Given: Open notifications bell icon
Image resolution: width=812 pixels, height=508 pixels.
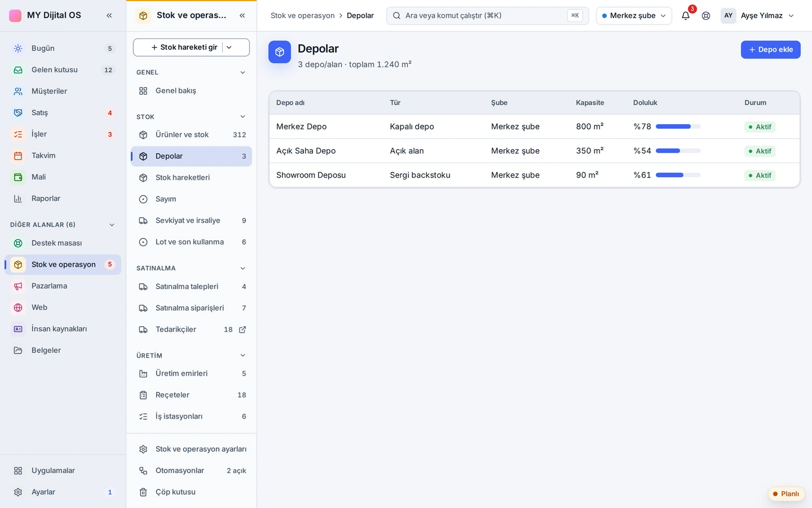Looking at the screenshot, I should [x=686, y=16].
